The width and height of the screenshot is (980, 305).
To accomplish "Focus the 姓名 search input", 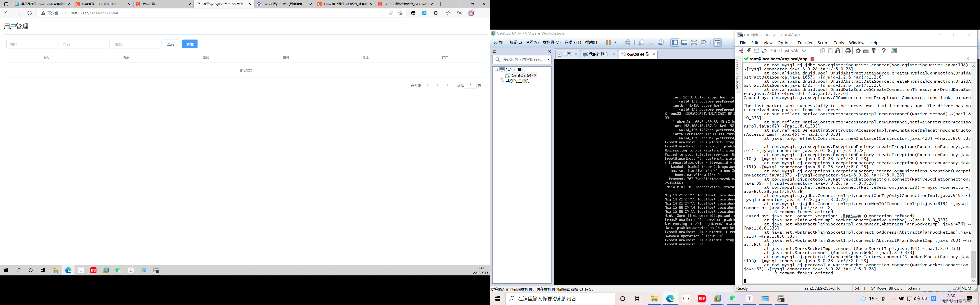I will (x=32, y=44).
